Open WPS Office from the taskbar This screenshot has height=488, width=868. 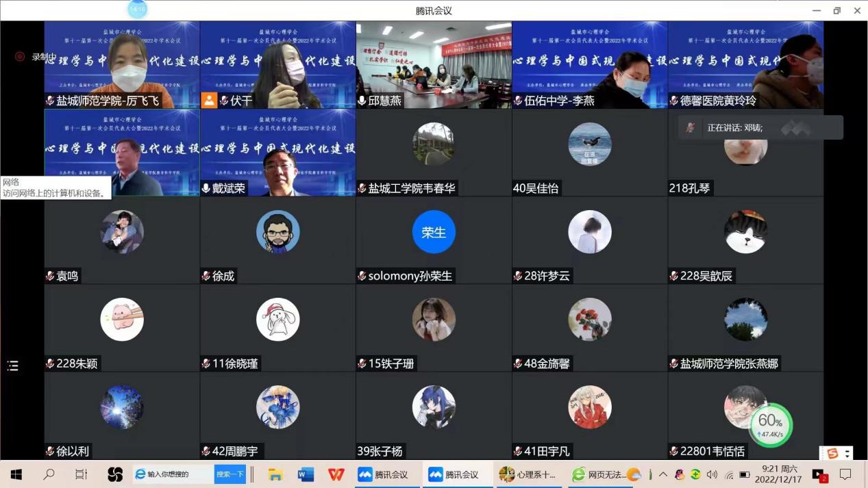pyautogui.click(x=336, y=474)
